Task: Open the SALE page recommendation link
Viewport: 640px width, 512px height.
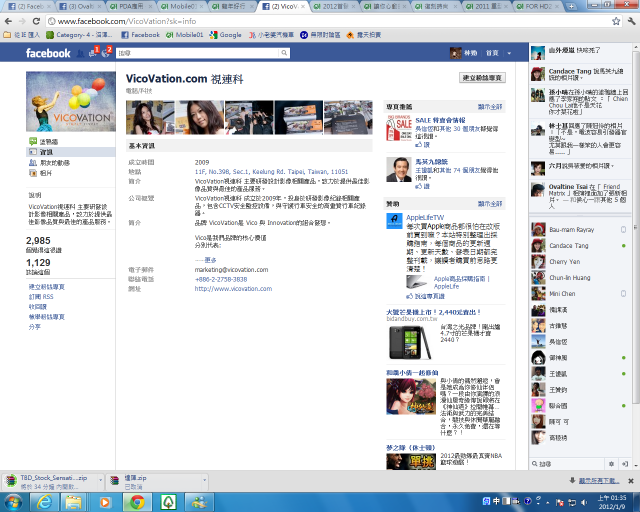Action: [440, 120]
